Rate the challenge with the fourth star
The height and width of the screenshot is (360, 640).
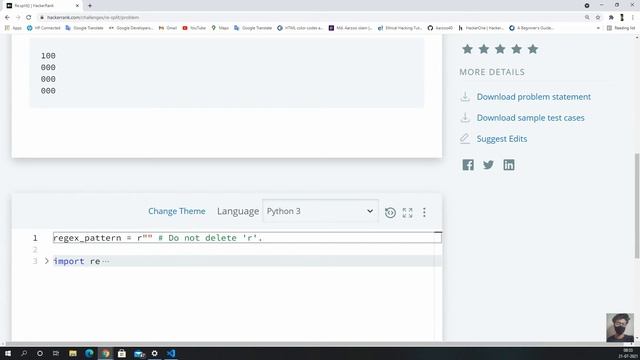(x=516, y=49)
